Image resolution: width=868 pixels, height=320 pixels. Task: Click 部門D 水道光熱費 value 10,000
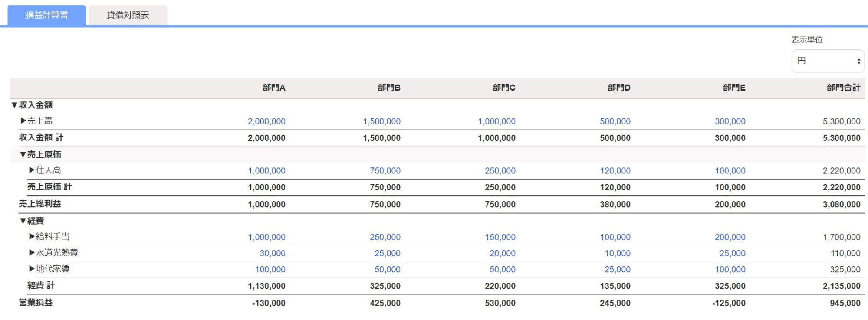click(x=618, y=253)
